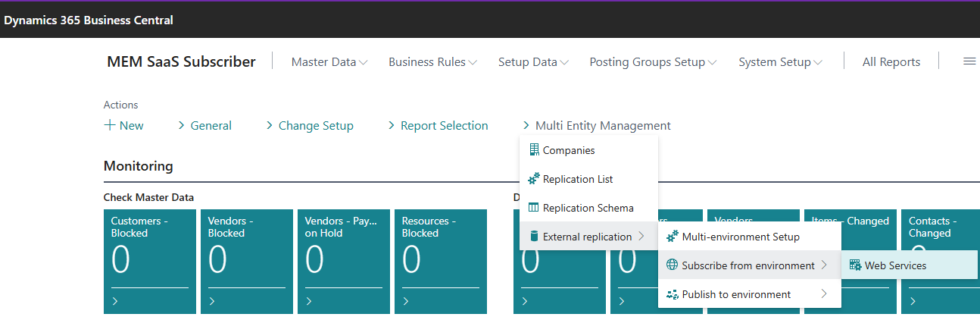The height and width of the screenshot is (317, 980).
Task: Click the Companies building icon
Action: 534,150
